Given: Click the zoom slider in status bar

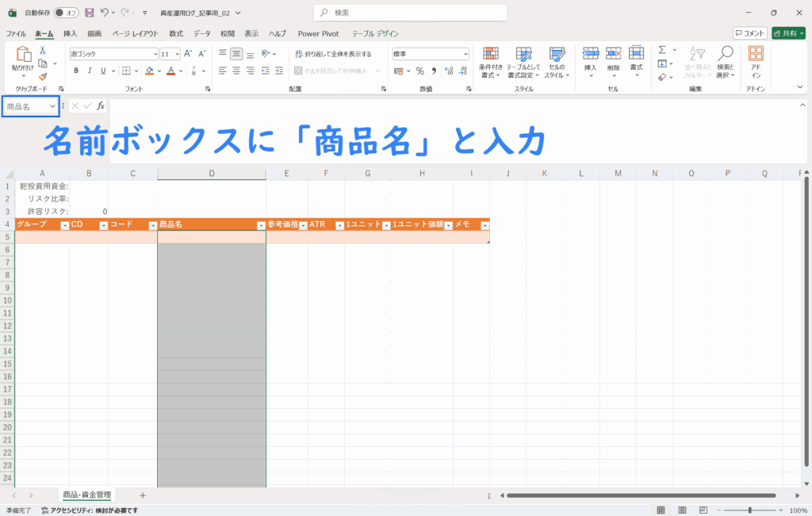Looking at the screenshot, I should point(749,510).
